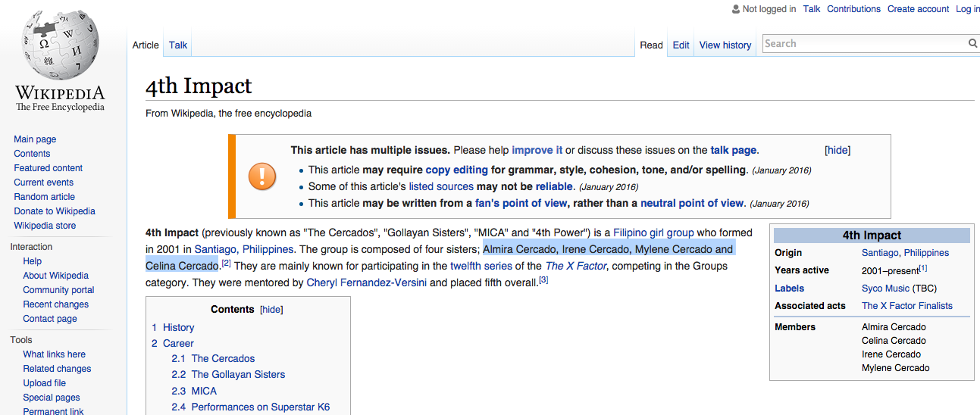The width and height of the screenshot is (980, 415).
Task: Open the View history tab
Action: click(x=725, y=45)
